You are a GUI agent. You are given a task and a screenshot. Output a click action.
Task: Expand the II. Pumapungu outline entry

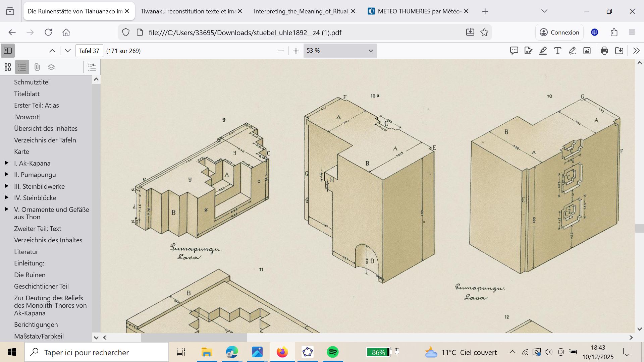coord(6,175)
